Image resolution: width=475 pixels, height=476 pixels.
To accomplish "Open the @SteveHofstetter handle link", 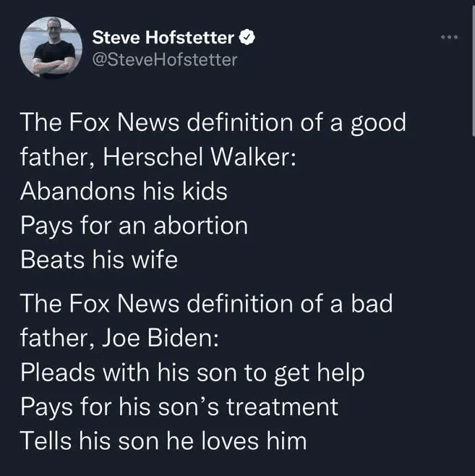I will (x=165, y=59).
